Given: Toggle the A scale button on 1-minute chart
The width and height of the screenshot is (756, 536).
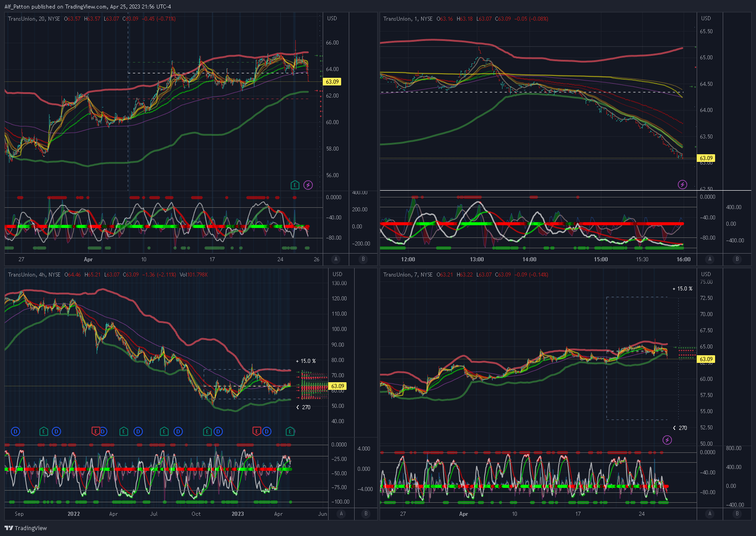Looking at the screenshot, I should pos(710,259).
